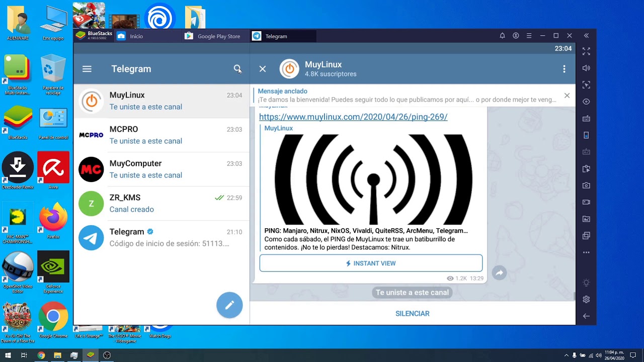Open the Windows Start menu
This screenshot has height=362, width=644.
(8, 355)
